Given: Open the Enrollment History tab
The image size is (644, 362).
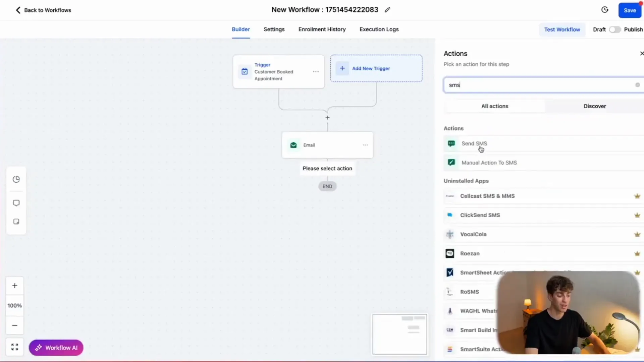Looking at the screenshot, I should [x=322, y=29].
